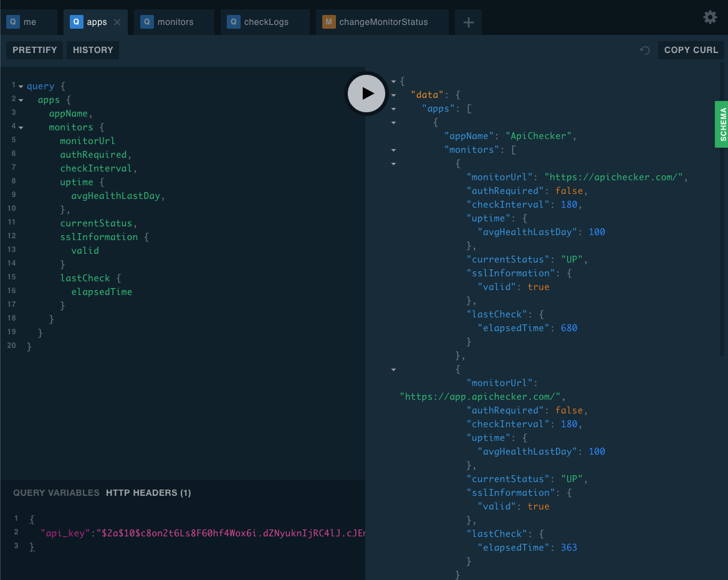The width and height of the screenshot is (728, 580).
Task: Click the M icon on the changeMonitorStatus tab
Action: [x=328, y=22]
